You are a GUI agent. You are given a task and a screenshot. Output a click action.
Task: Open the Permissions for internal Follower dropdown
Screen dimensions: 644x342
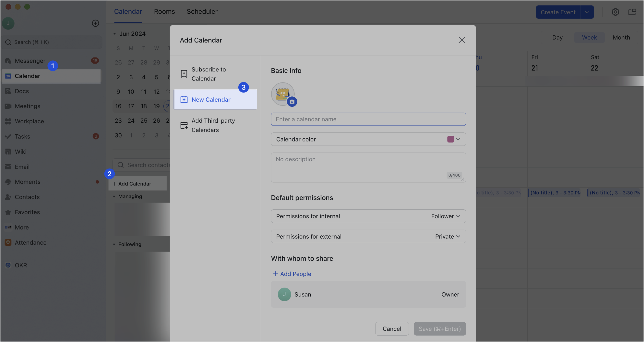[x=446, y=216]
